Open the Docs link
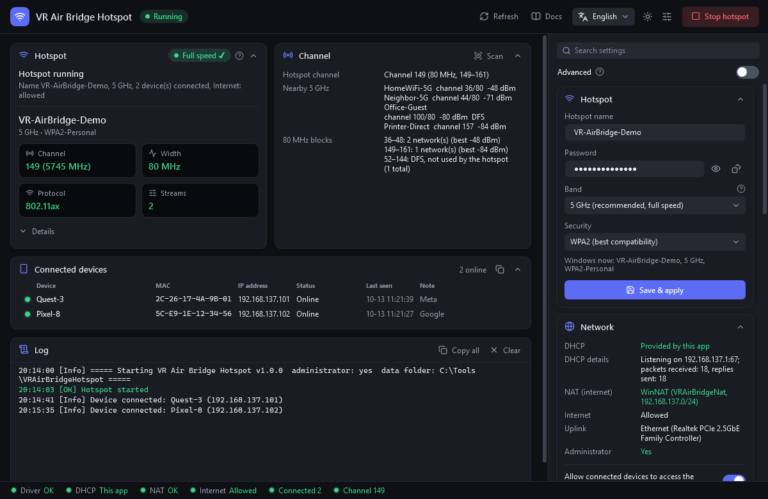Image resolution: width=768 pixels, height=499 pixels. point(547,17)
